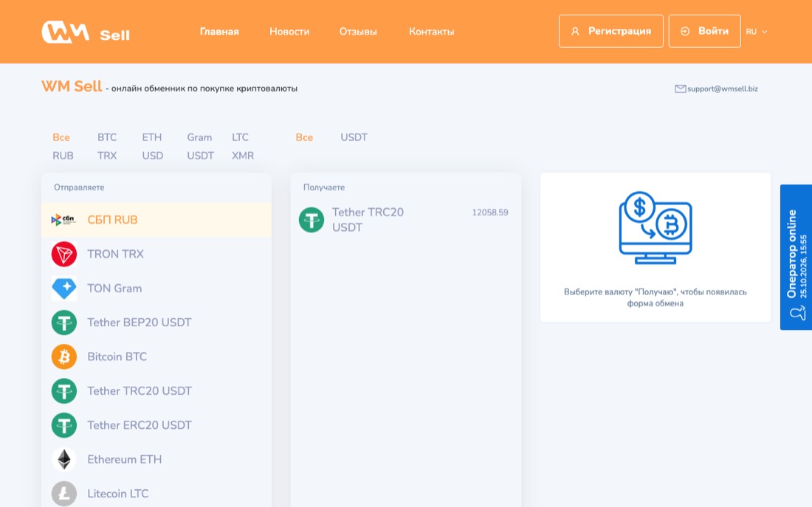This screenshot has width=812, height=507.
Task: Filter send currencies by XMR
Action: (x=243, y=156)
